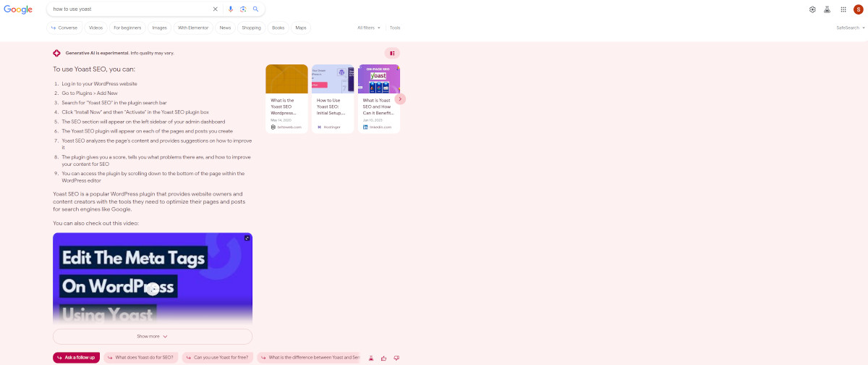Select the For beginners chip
This screenshot has height=365, width=868.
(127, 28)
